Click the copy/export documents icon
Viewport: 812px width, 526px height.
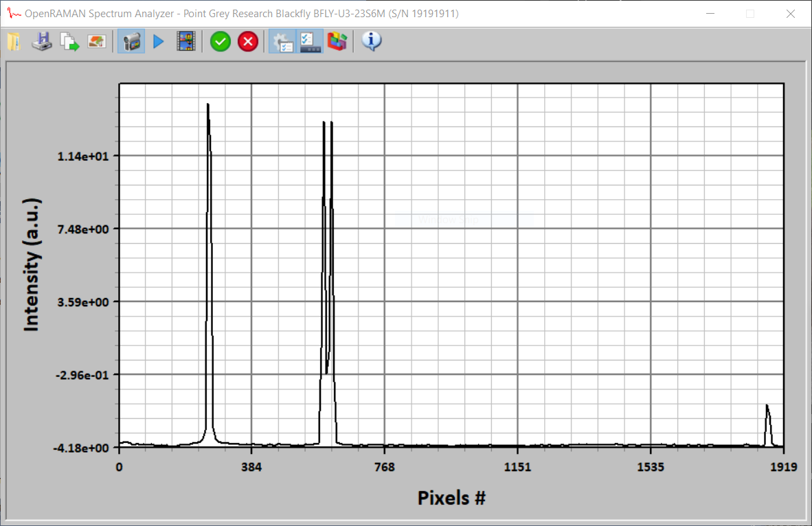pos(69,42)
